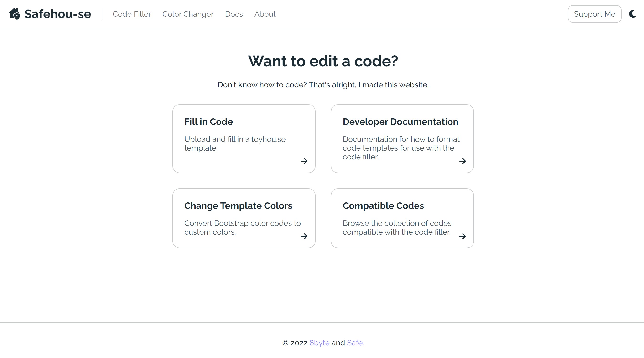Click the arrow in the Fill in Code card
644x358 pixels.
click(304, 161)
